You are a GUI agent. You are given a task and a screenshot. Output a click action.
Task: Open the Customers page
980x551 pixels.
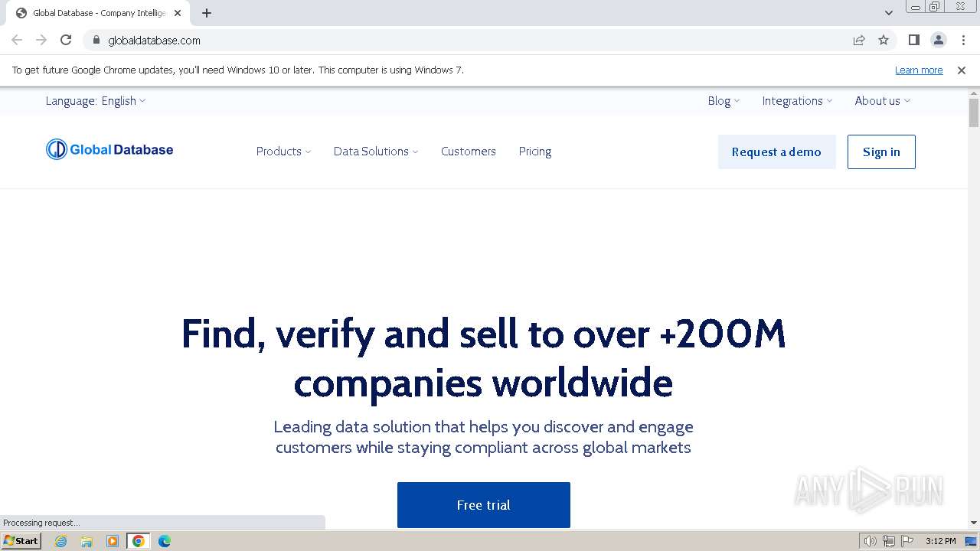pyautogui.click(x=469, y=152)
